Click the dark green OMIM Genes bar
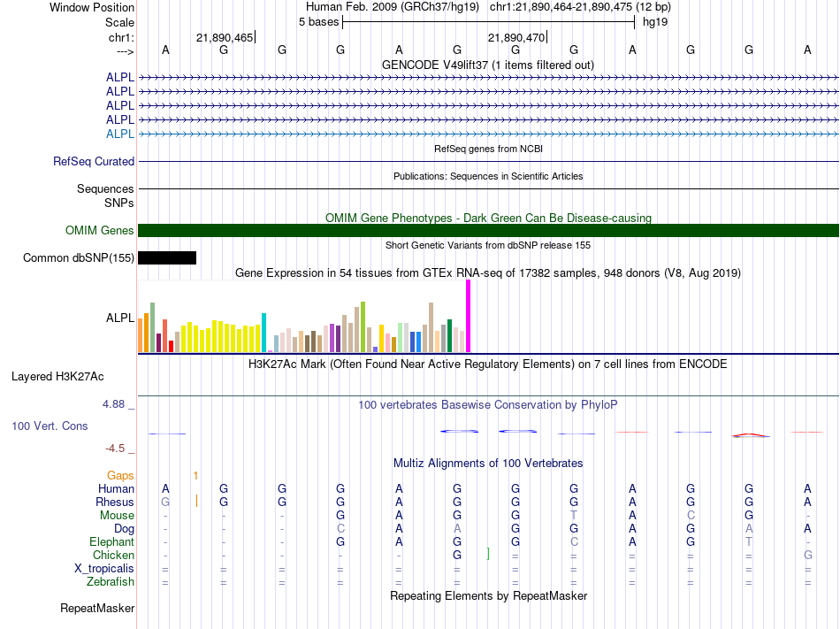 (489, 230)
